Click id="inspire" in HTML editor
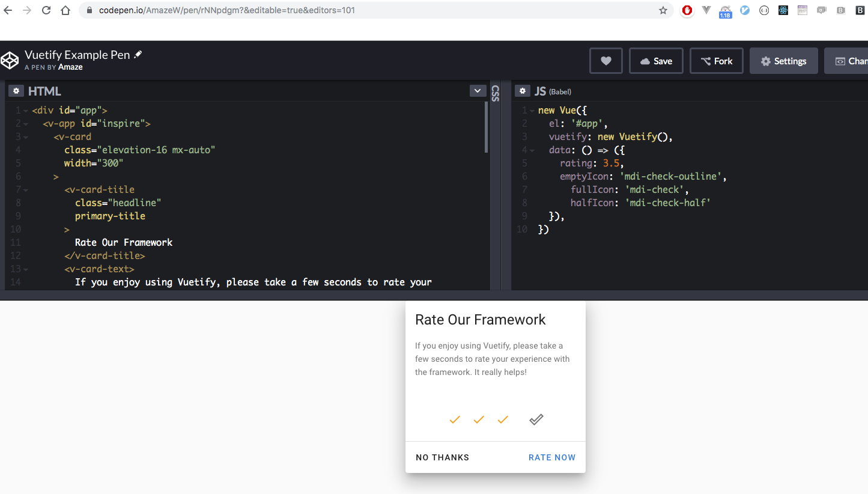The image size is (868, 494). click(113, 124)
